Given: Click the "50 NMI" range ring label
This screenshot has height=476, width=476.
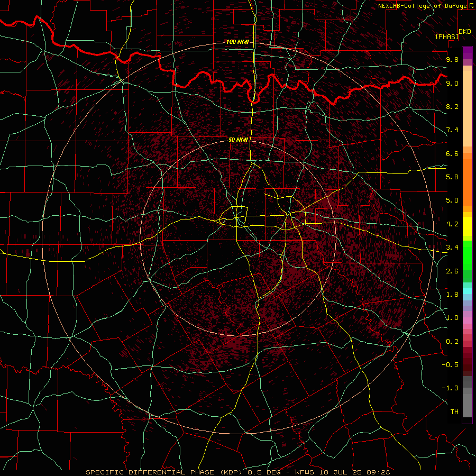Looking at the screenshot, I should click(x=238, y=140).
